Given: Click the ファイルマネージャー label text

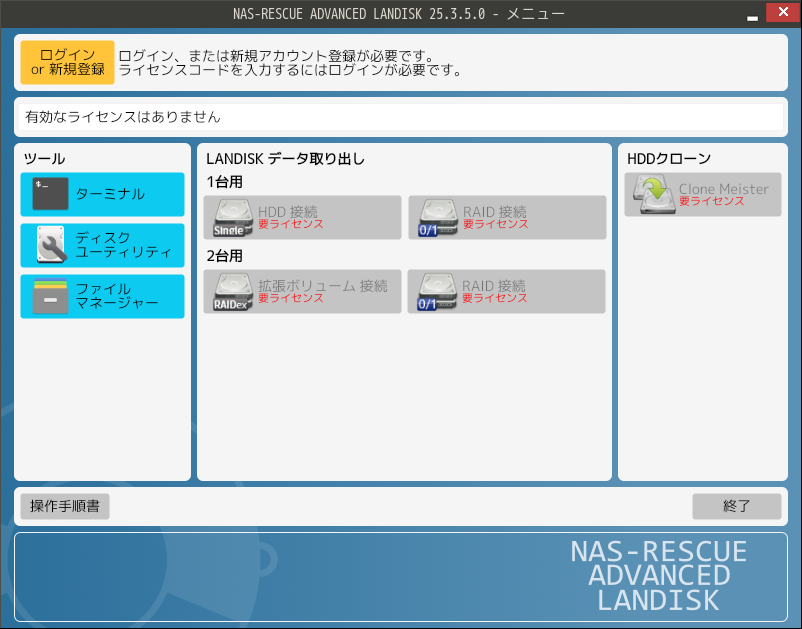Looking at the screenshot, I should [117, 296].
